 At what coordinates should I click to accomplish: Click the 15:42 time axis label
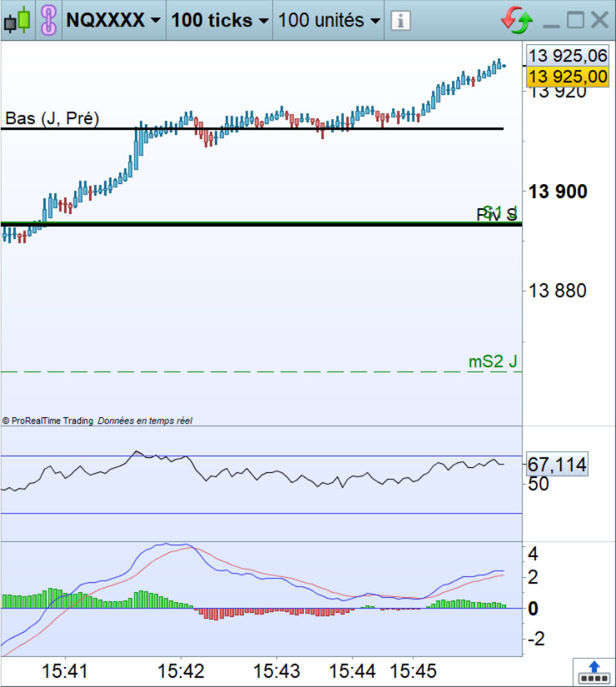181,671
